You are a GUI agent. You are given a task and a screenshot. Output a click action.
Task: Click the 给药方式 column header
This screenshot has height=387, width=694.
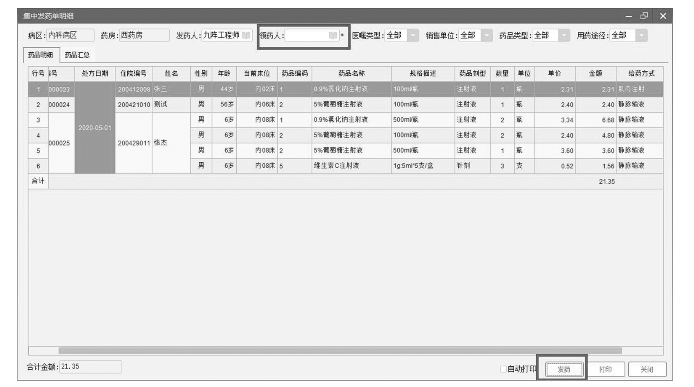(x=640, y=74)
